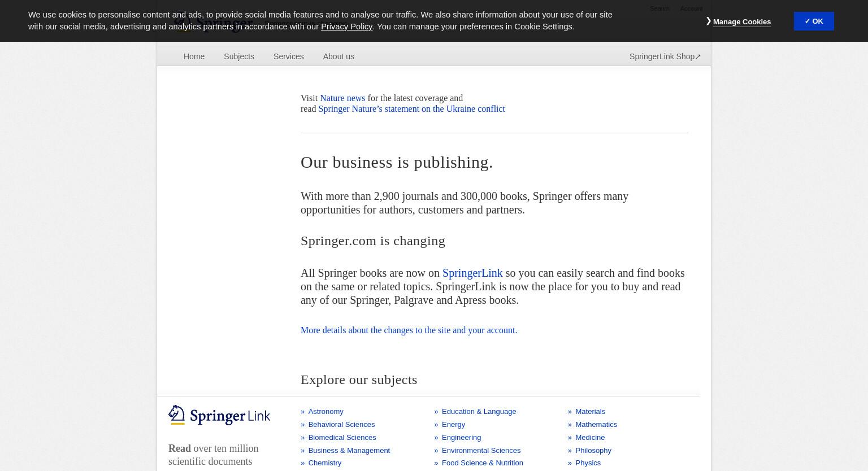
Task: Open the Privacy Policy link
Action: [346, 26]
